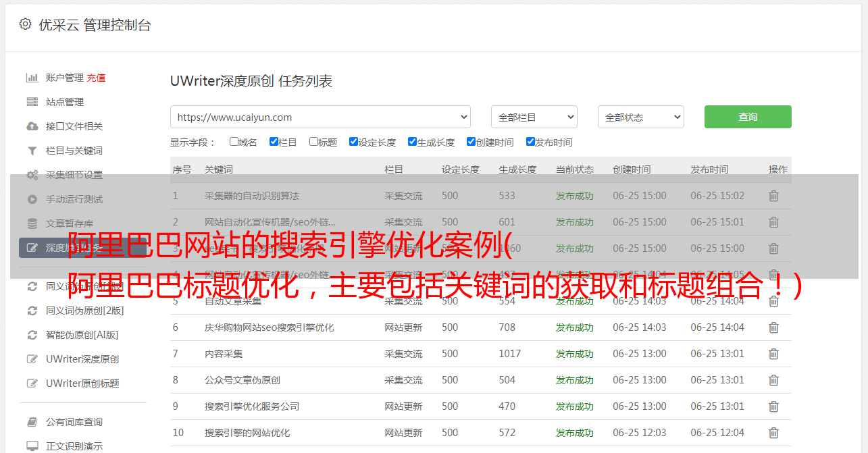This screenshot has height=453, width=868.
Task: Click trash icon for 搜索引擎优化服务公司 row
Action: pos(773,406)
